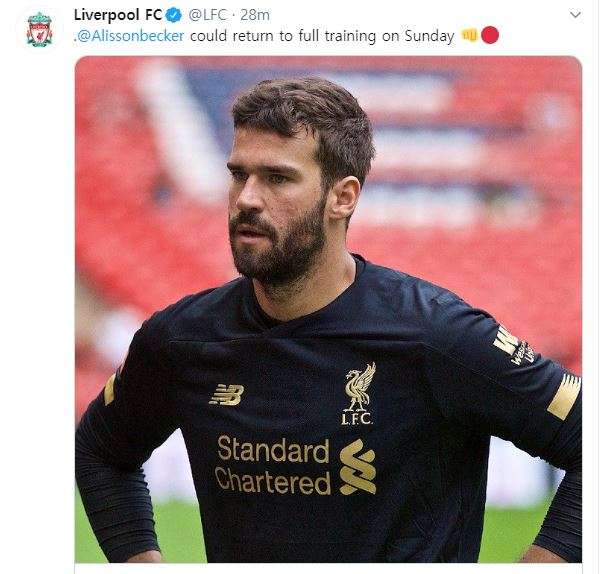This screenshot has width=601, height=574.
Task: Click the Standard Chartered sponsor symbol
Action: click(358, 467)
